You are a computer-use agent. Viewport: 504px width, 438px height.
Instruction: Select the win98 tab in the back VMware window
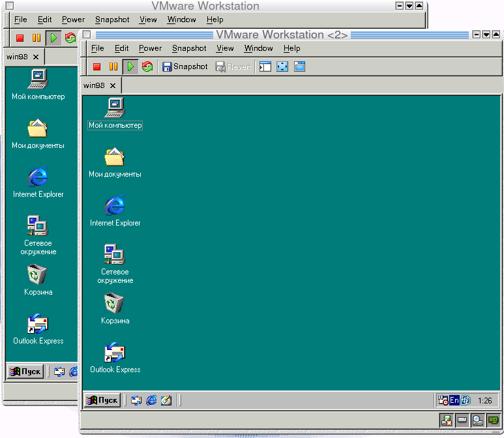click(17, 57)
